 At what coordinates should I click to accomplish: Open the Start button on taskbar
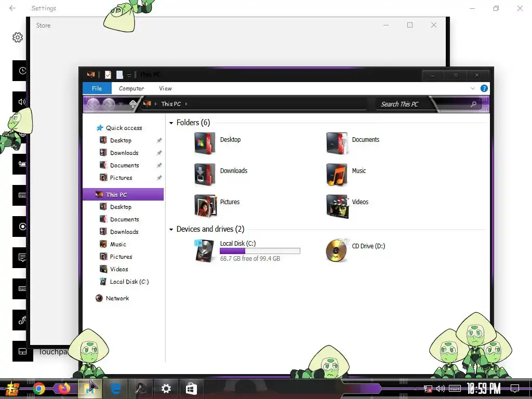click(x=12, y=389)
